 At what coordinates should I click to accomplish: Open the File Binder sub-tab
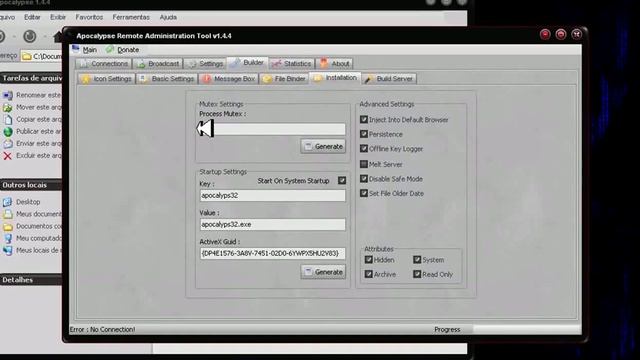(x=284, y=79)
